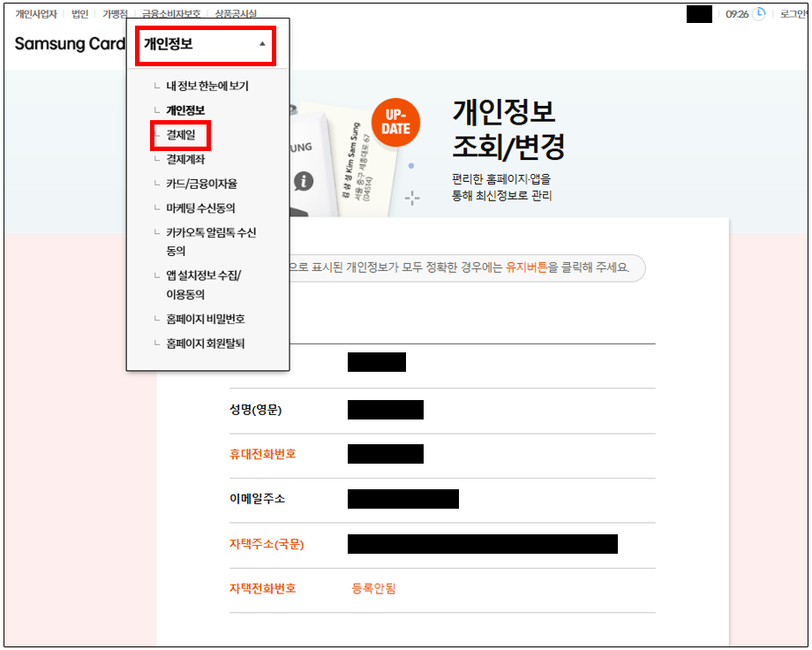The width and height of the screenshot is (812, 650).
Task: Select 내 정보 한눈에 보기 menu item
Action: [207, 87]
